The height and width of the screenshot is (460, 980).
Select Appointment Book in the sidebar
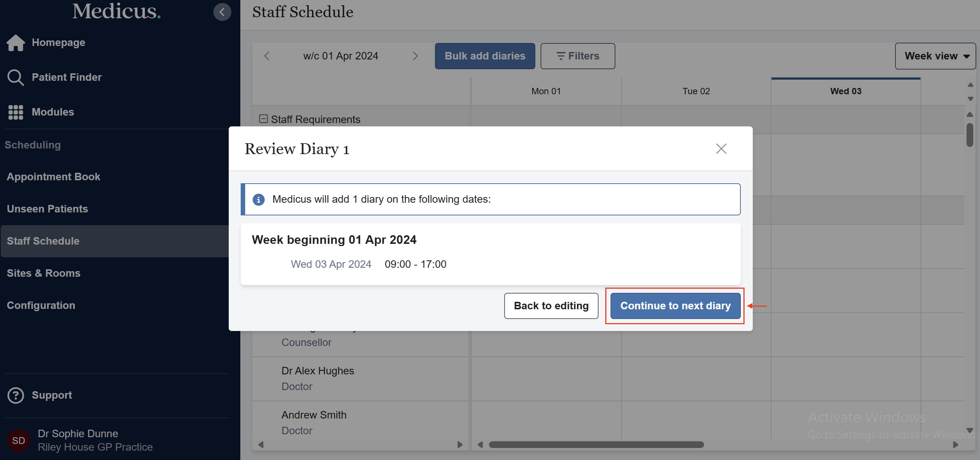53,177
